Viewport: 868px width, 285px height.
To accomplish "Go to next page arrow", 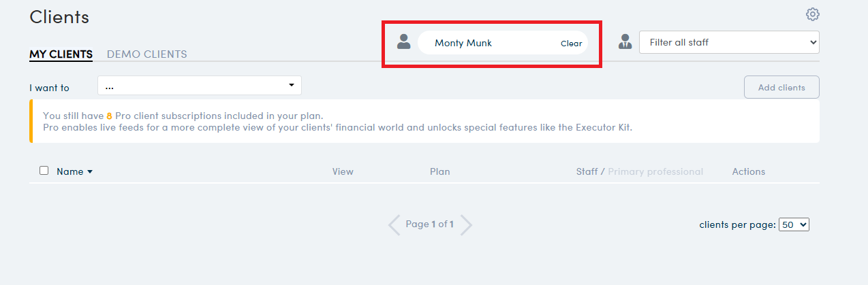I will click(x=466, y=224).
